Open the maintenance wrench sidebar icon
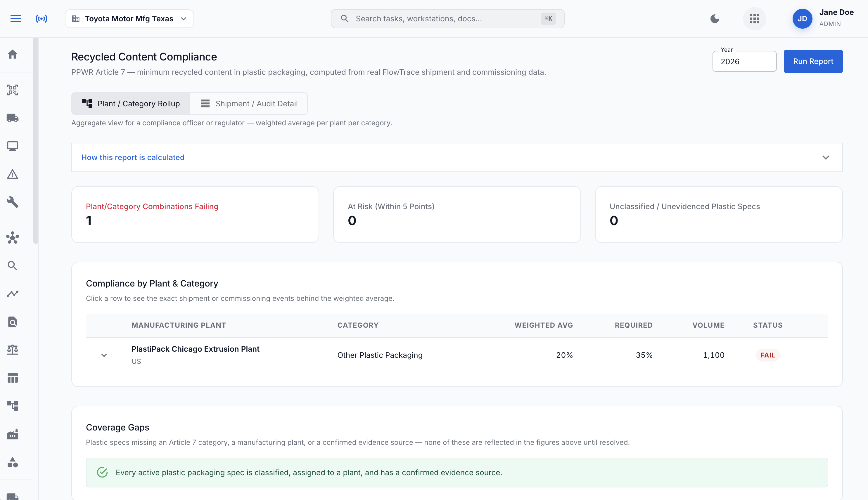This screenshot has height=500, width=868. 13,202
